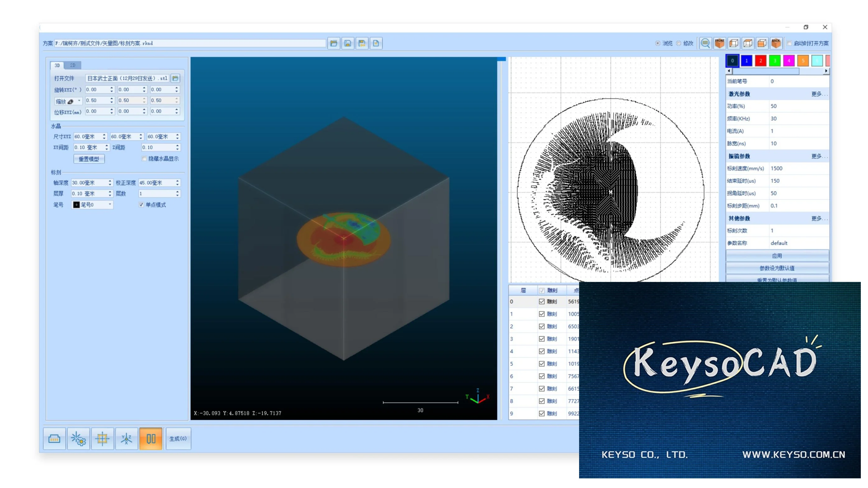This screenshot has width=868, height=488.
Task: Switch to the 3D tab
Action: (57, 65)
